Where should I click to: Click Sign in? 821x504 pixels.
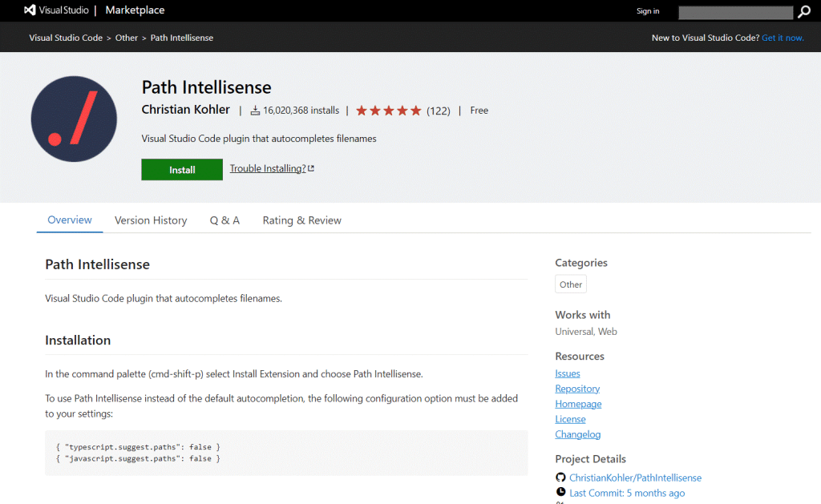click(648, 11)
